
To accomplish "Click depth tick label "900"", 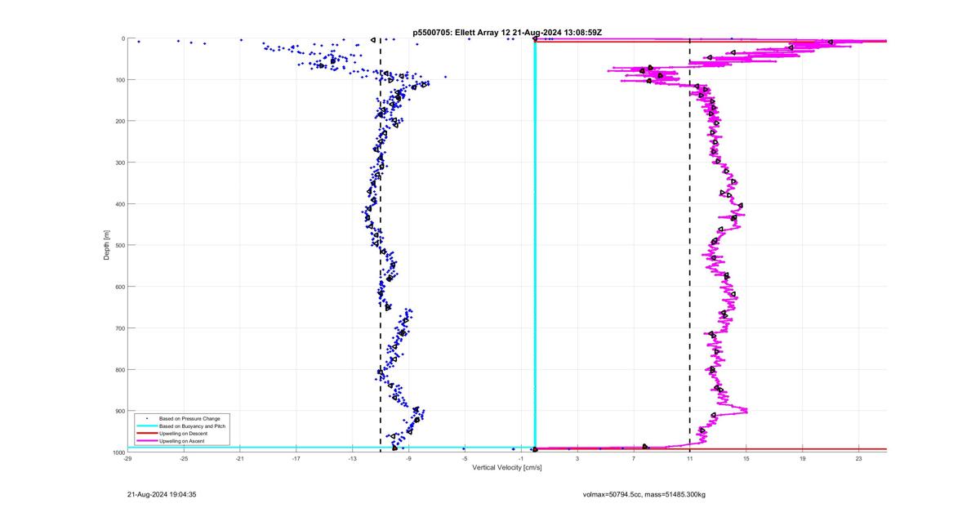I will click(119, 411).
